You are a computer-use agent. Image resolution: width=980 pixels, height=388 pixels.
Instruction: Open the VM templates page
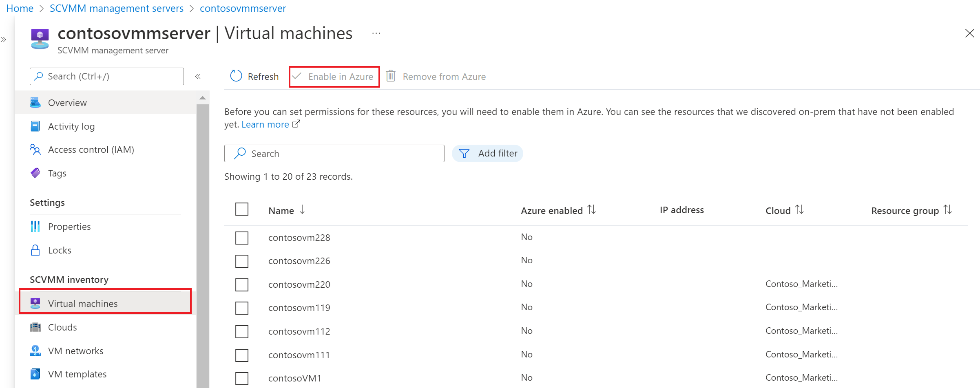click(77, 374)
